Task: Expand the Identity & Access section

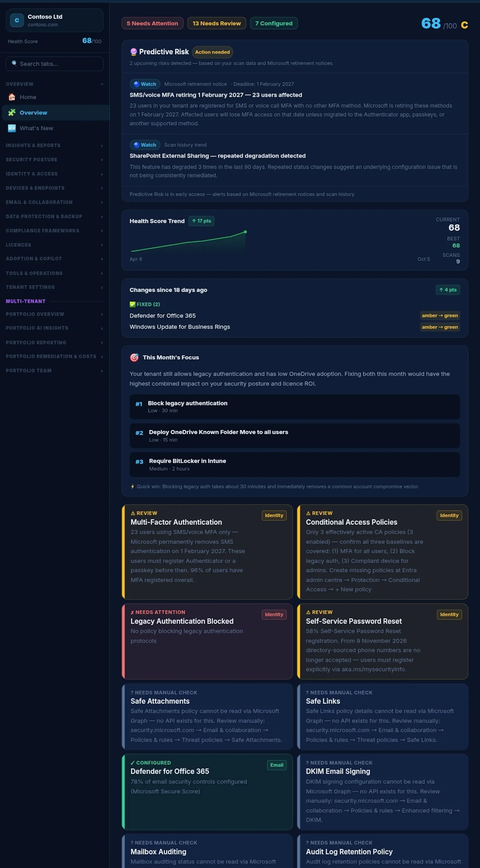Action: (55, 174)
